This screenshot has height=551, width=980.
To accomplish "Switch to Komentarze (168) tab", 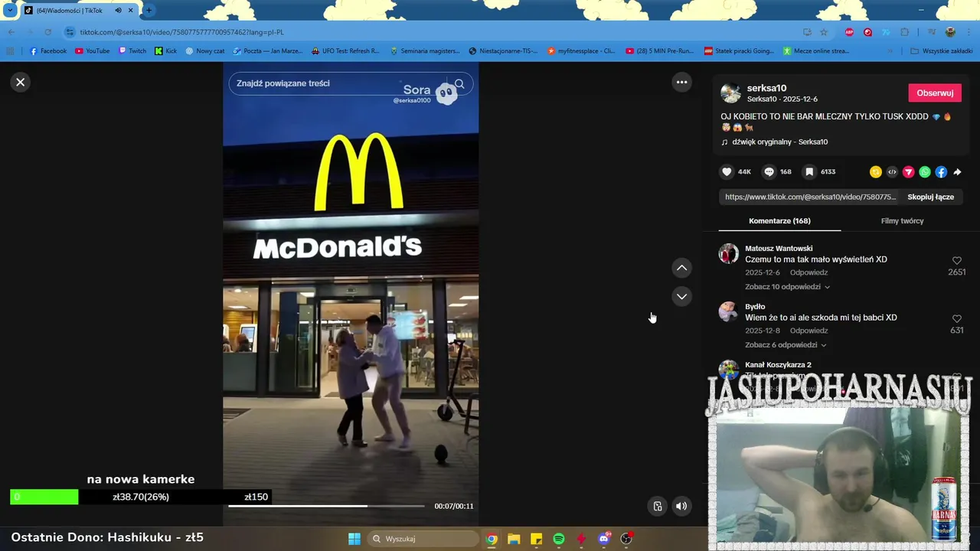I will (x=779, y=220).
